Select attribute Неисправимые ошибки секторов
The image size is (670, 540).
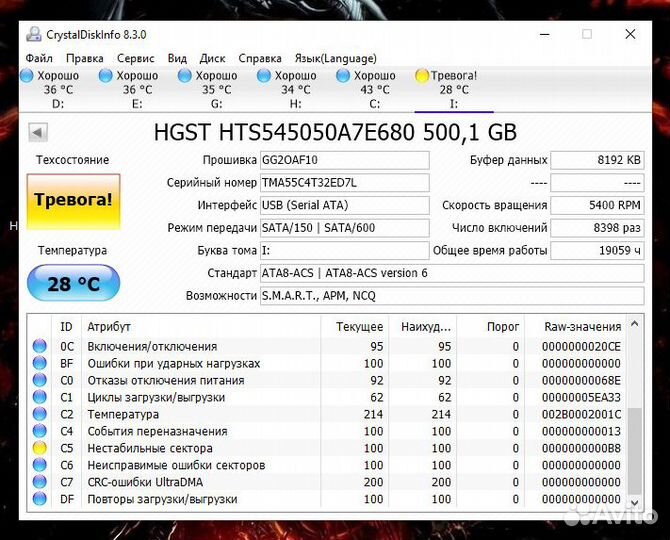coord(176,465)
